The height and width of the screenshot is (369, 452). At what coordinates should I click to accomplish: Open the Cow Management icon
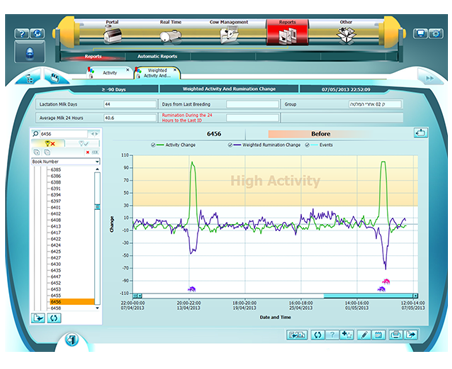229,36
